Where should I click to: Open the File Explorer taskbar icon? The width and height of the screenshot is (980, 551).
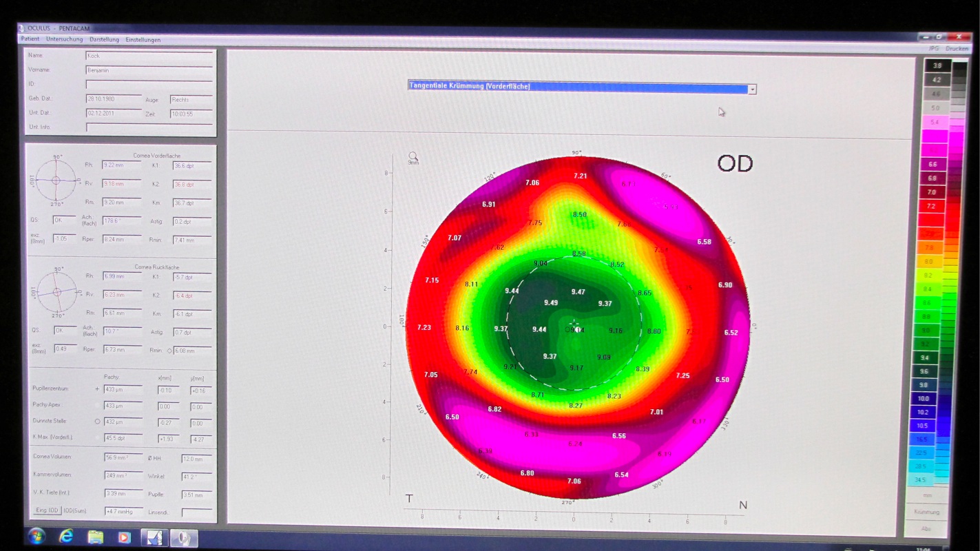click(x=96, y=537)
